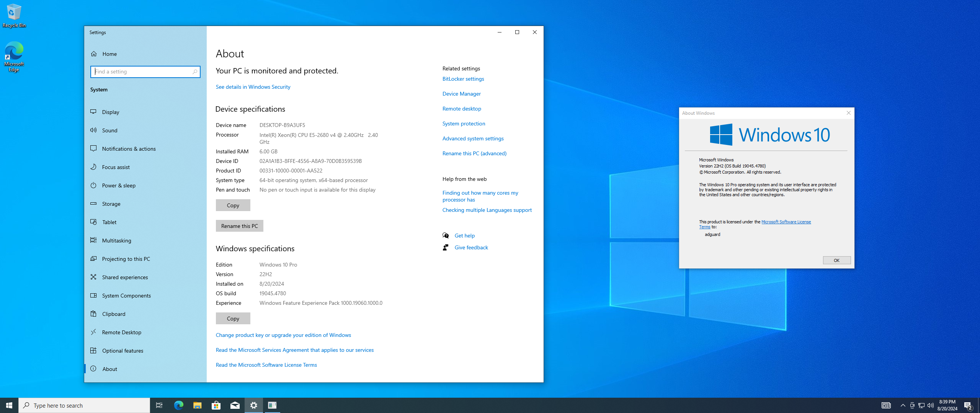Open Microsoft Store from the taskbar
Viewport: 980px width, 413px height.
click(x=216, y=405)
